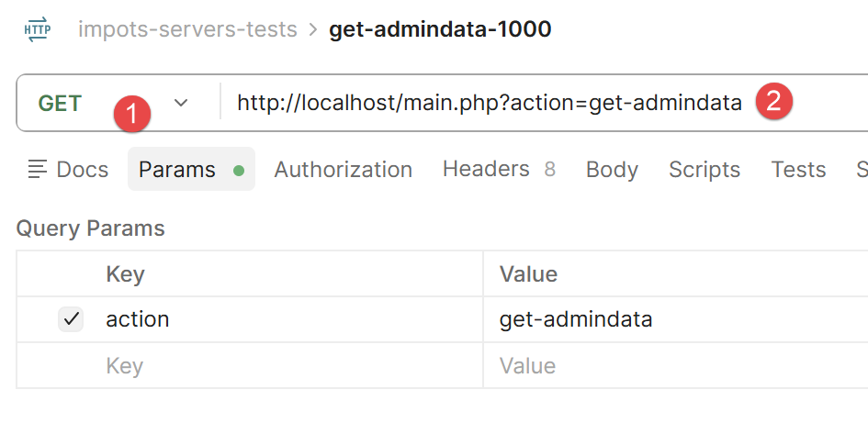Go to the Tests tab
The image size is (868, 434).
pyautogui.click(x=798, y=169)
